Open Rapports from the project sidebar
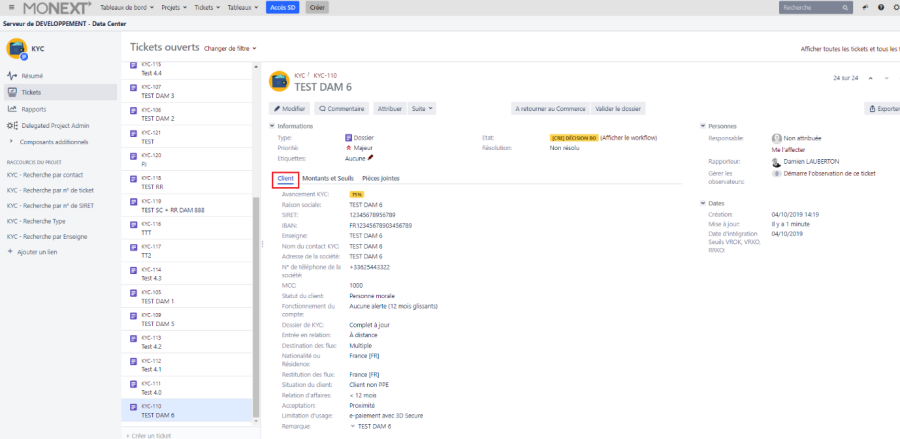 pos(33,109)
